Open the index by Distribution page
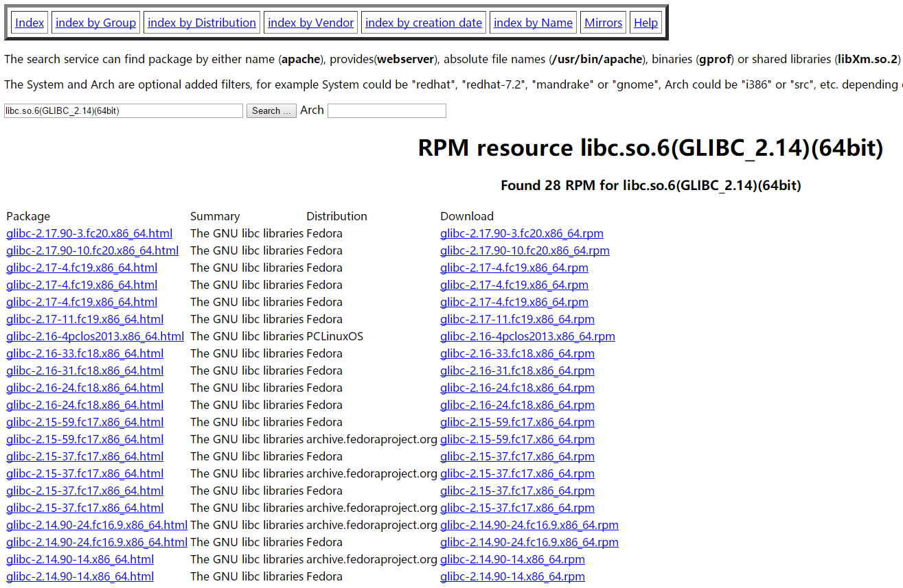 [201, 22]
